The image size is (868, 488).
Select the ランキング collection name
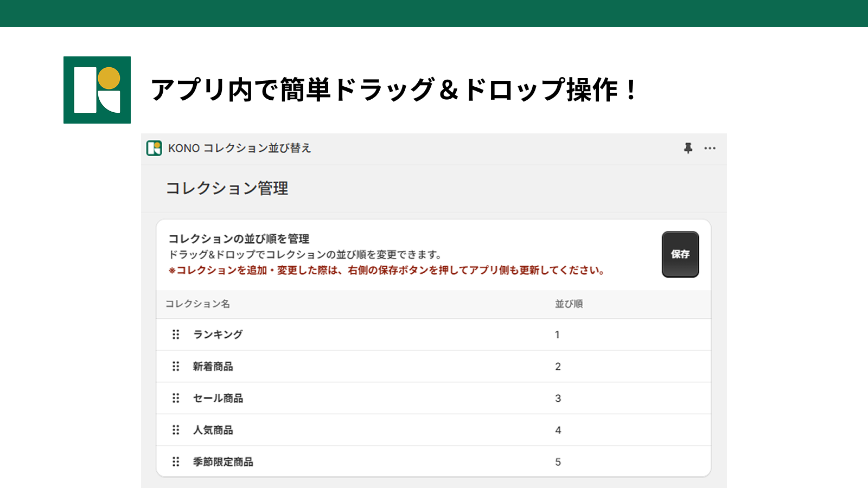pos(218,335)
